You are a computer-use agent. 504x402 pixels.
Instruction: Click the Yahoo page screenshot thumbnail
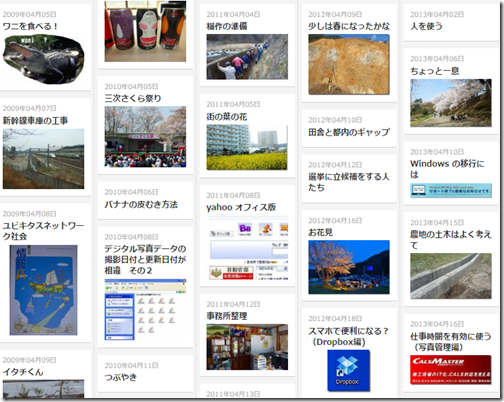point(249,248)
